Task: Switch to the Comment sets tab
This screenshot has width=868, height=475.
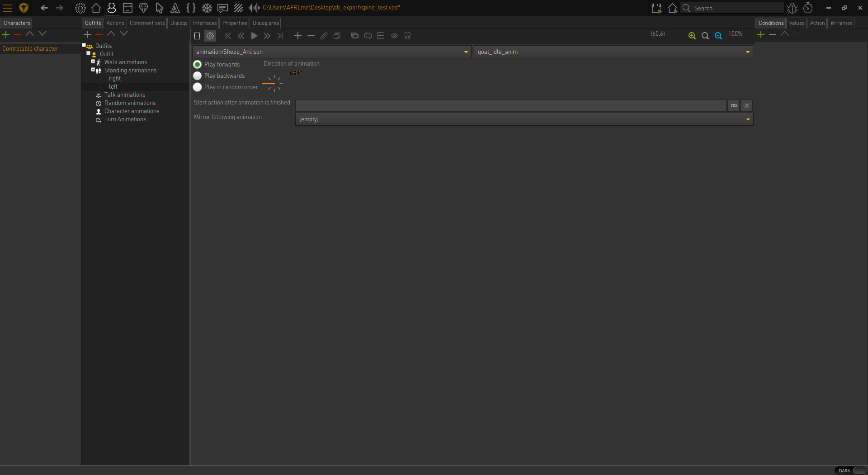Action: tap(147, 23)
